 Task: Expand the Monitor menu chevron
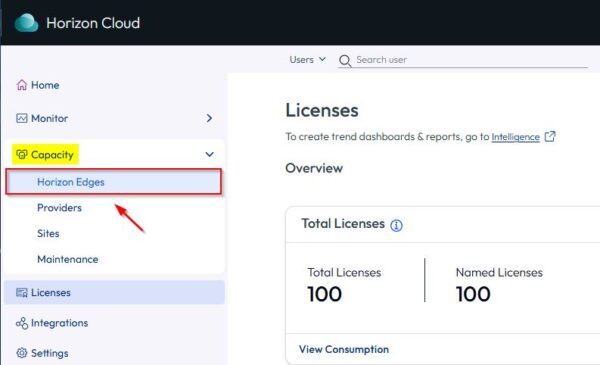209,118
